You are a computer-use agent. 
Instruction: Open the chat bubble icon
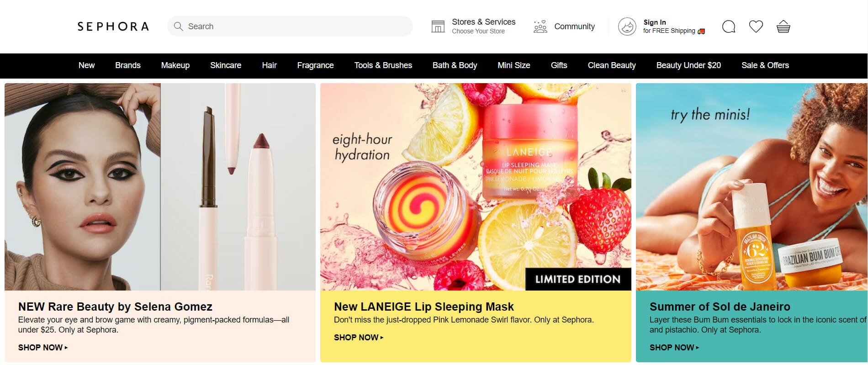(729, 26)
